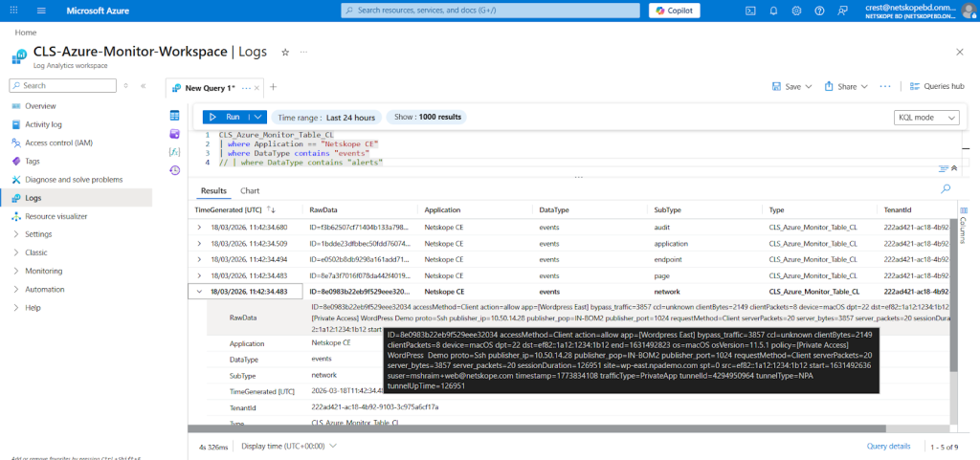
Task: Open the Tables pane icon
Action: [175, 116]
